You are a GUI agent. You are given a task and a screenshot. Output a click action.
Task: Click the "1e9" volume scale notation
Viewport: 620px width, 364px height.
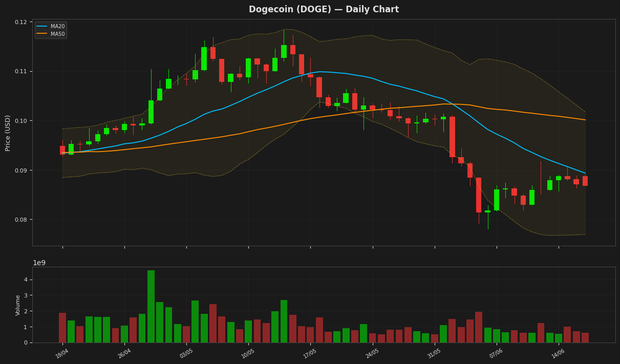(x=39, y=263)
